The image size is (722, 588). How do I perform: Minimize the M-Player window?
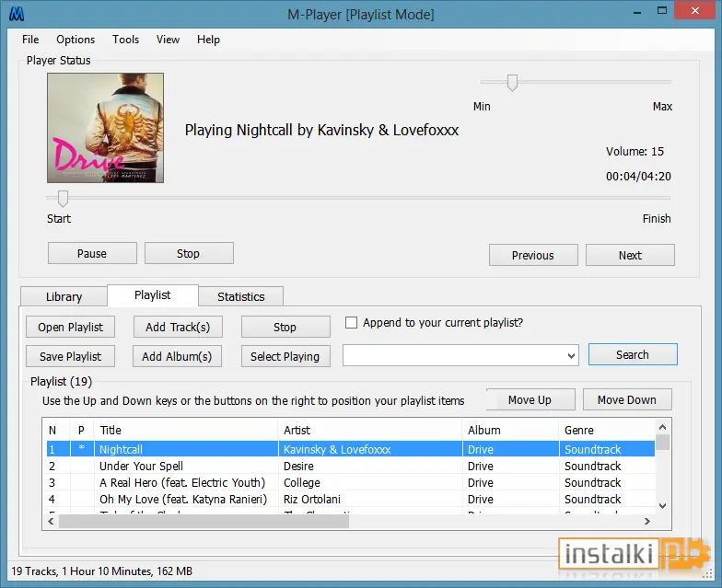pos(637,11)
